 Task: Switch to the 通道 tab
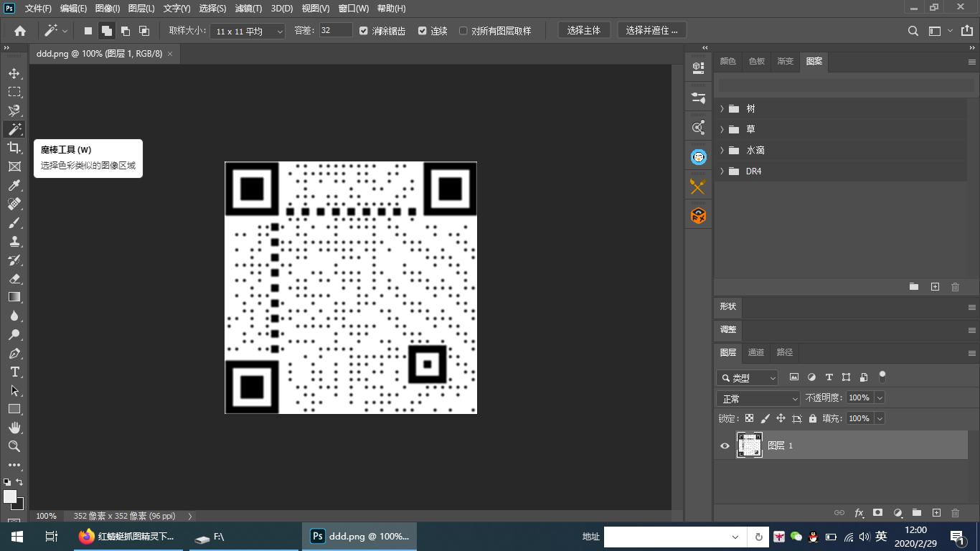point(756,352)
